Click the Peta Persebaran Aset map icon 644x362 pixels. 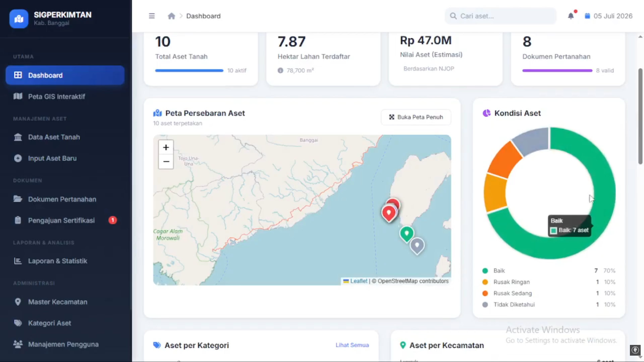click(x=157, y=113)
